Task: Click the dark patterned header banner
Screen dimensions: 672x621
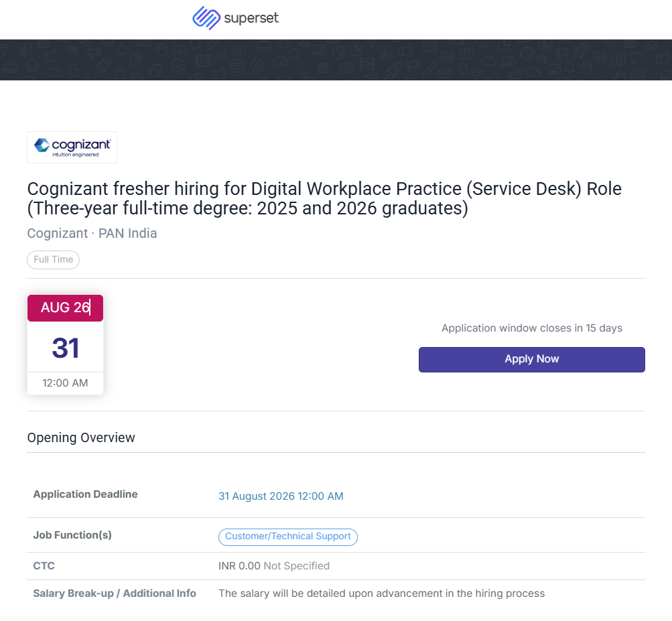Action: pos(336,60)
